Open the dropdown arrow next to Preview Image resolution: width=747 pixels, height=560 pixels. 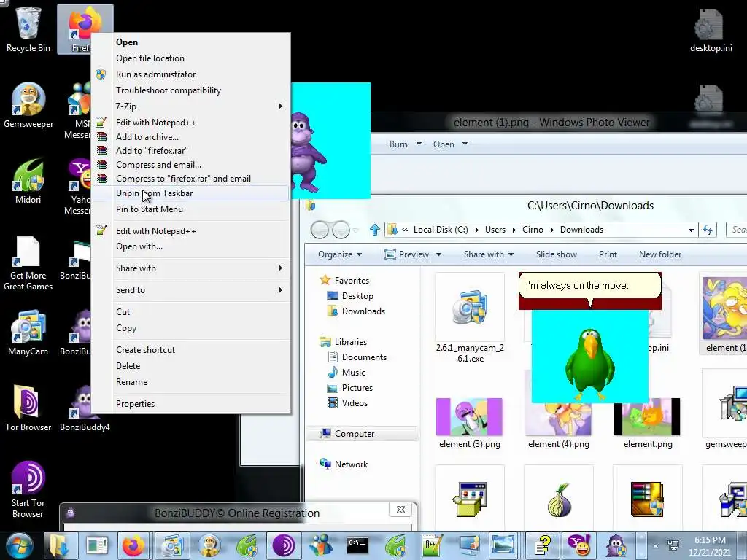tap(438, 254)
